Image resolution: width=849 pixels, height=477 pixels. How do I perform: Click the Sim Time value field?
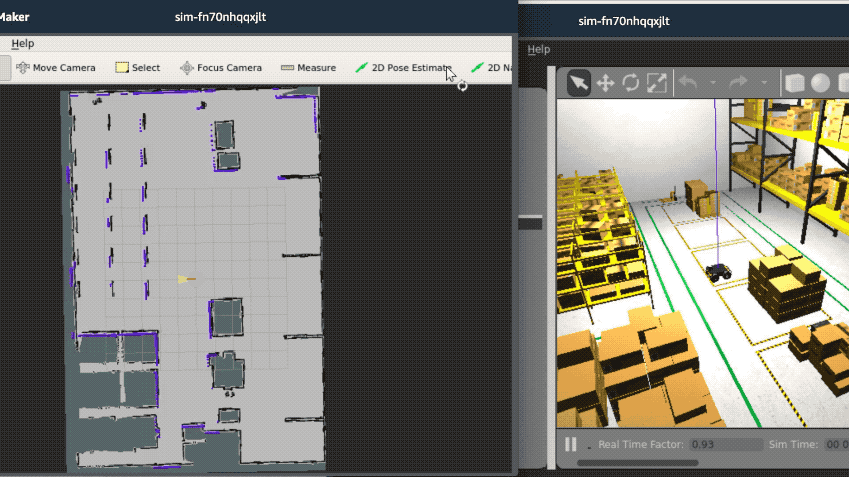[837, 445]
